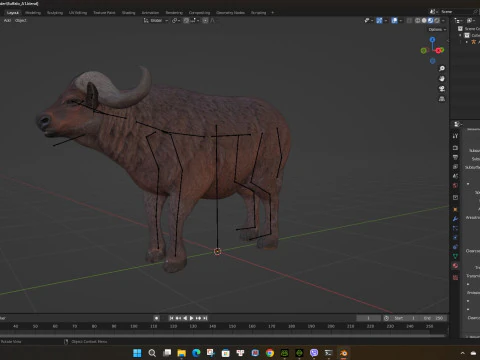Image resolution: width=480 pixels, height=360 pixels.
Task: Open the World properties tab
Action: (455, 185)
